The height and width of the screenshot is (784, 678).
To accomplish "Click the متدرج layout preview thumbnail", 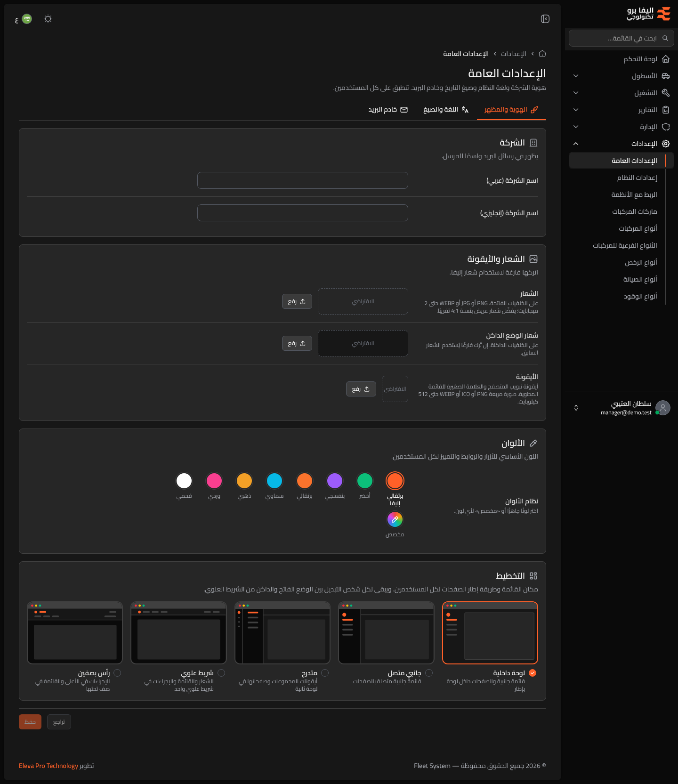I will tap(282, 633).
